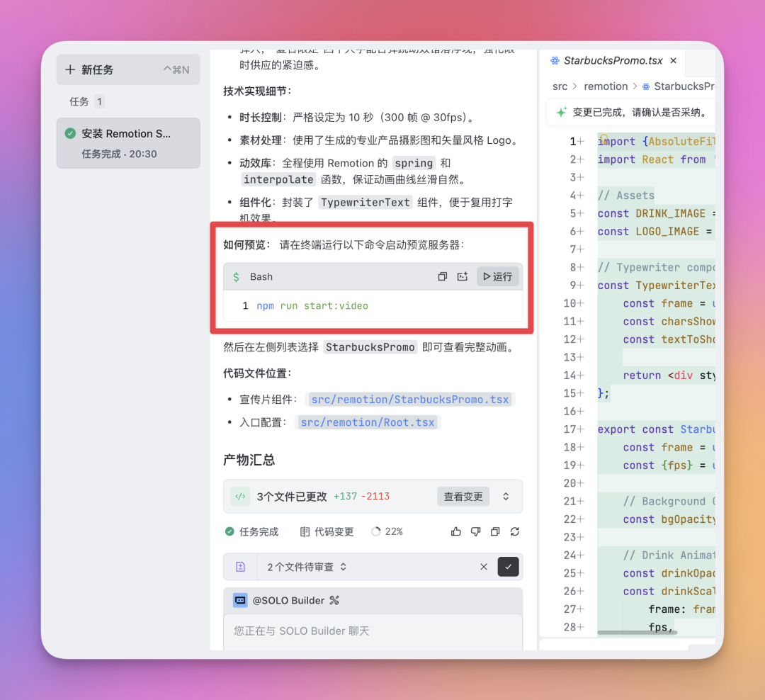Click the 查看变更 button
765x700 pixels.
click(463, 497)
